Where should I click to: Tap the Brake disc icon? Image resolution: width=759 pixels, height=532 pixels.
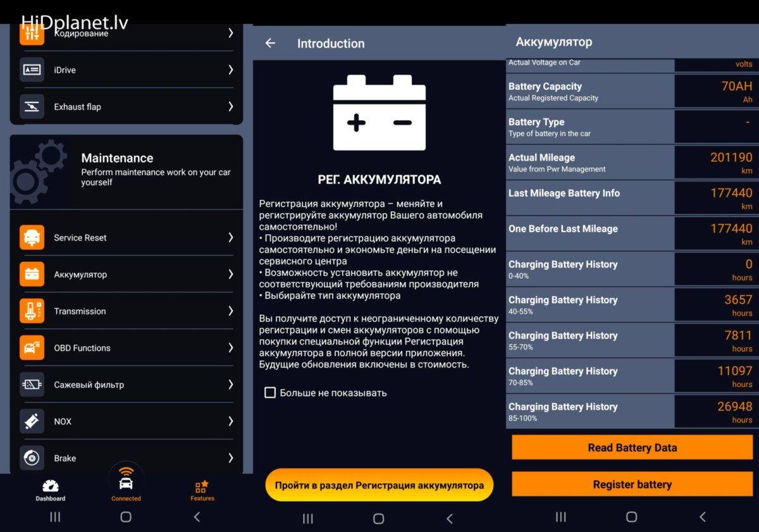[x=32, y=458]
